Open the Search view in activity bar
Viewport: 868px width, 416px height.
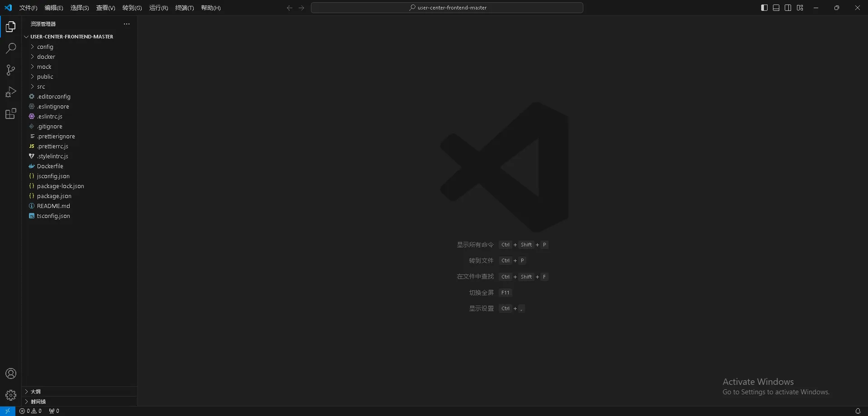(11, 48)
